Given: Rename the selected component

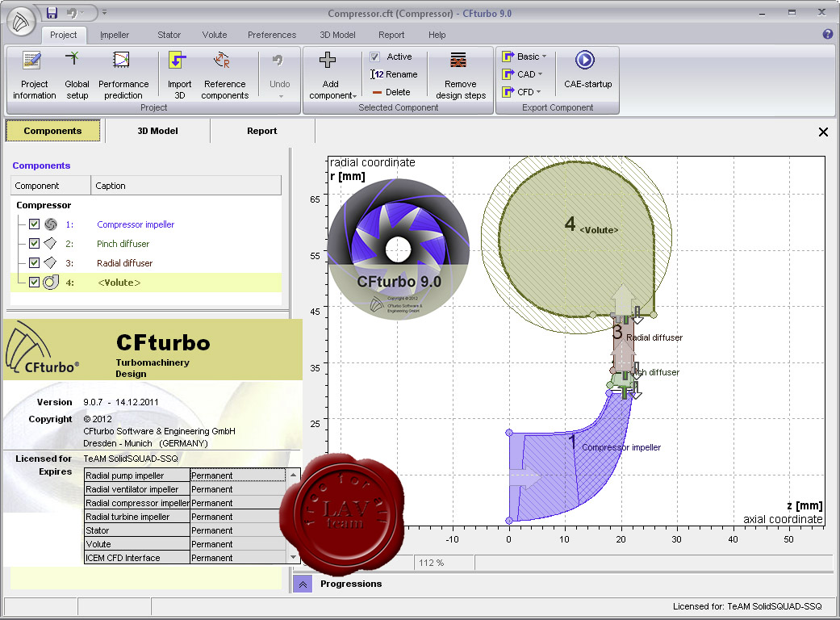Looking at the screenshot, I should [x=394, y=74].
